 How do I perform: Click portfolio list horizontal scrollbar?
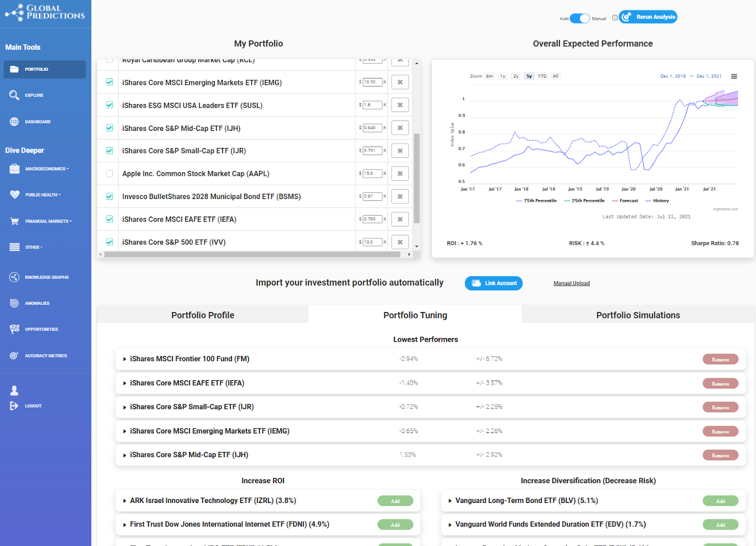(x=252, y=254)
